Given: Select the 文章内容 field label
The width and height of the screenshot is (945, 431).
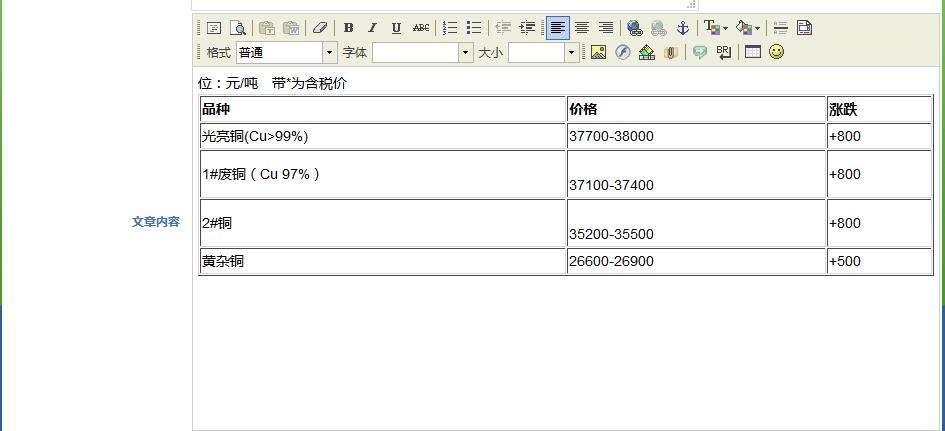Looking at the screenshot, I should (155, 222).
